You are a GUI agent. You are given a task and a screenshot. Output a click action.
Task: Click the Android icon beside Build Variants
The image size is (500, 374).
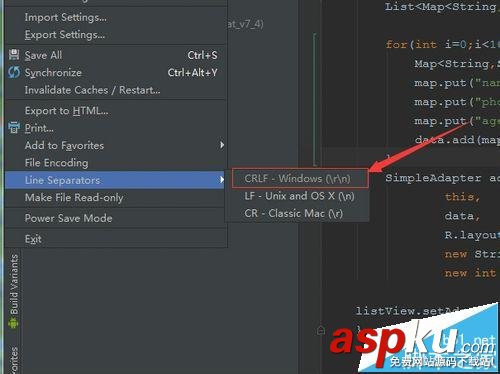pos(13,323)
